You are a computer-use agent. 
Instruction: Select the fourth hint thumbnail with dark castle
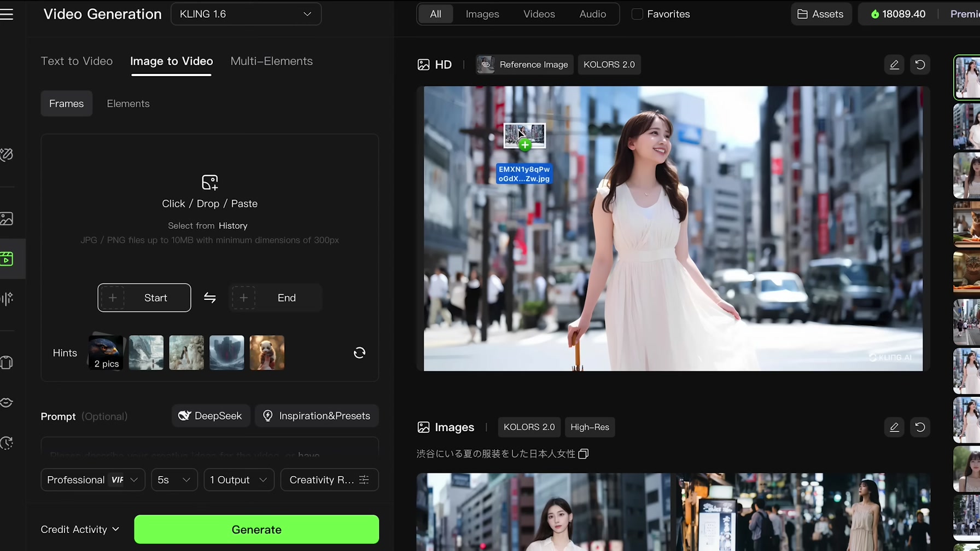pyautogui.click(x=227, y=352)
